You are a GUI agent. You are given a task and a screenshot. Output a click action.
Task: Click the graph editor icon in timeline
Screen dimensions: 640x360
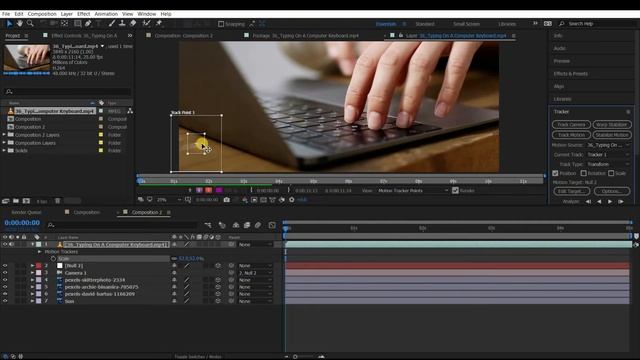click(272, 225)
